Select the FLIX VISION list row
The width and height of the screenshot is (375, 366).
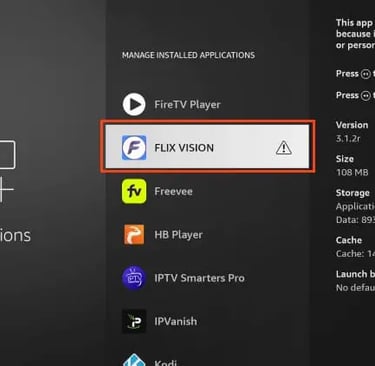(x=207, y=147)
